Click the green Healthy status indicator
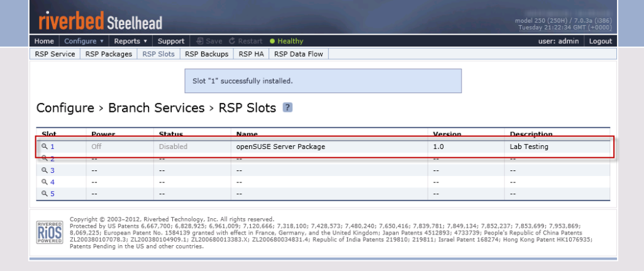The image size is (644, 271). pyautogui.click(x=272, y=41)
